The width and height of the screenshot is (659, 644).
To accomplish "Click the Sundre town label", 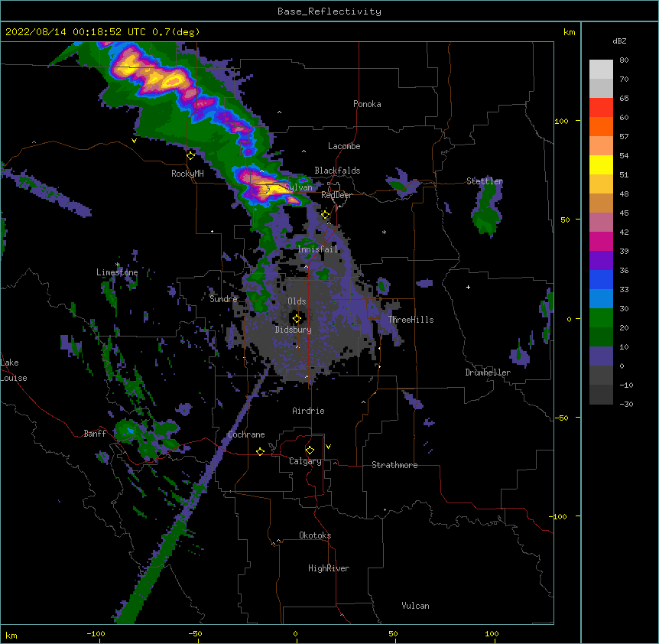I will pyautogui.click(x=223, y=299).
